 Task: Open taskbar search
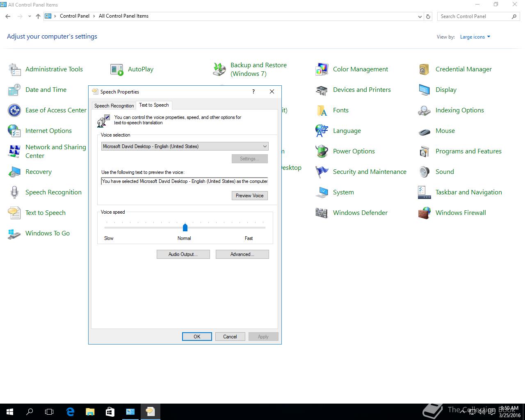[x=30, y=412]
